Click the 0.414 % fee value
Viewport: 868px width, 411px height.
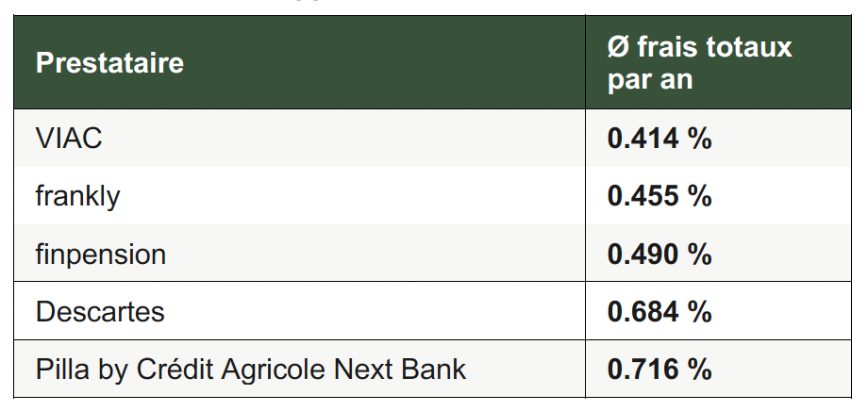[x=659, y=138]
